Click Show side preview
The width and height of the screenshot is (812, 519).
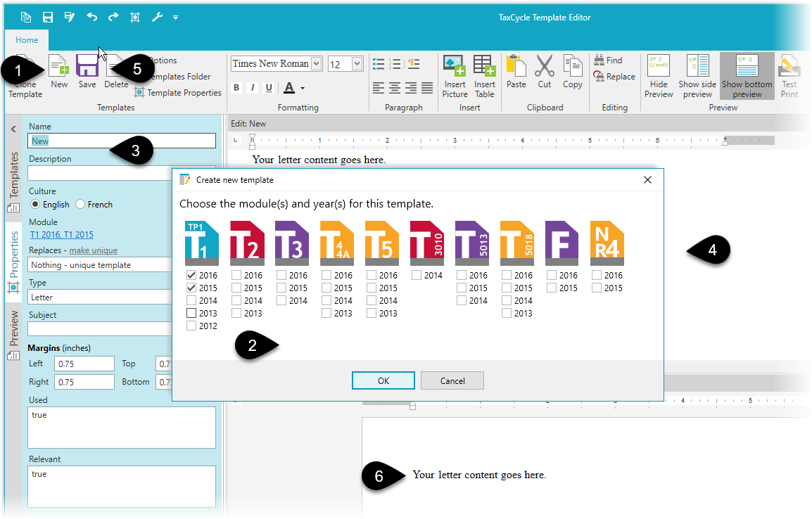697,76
